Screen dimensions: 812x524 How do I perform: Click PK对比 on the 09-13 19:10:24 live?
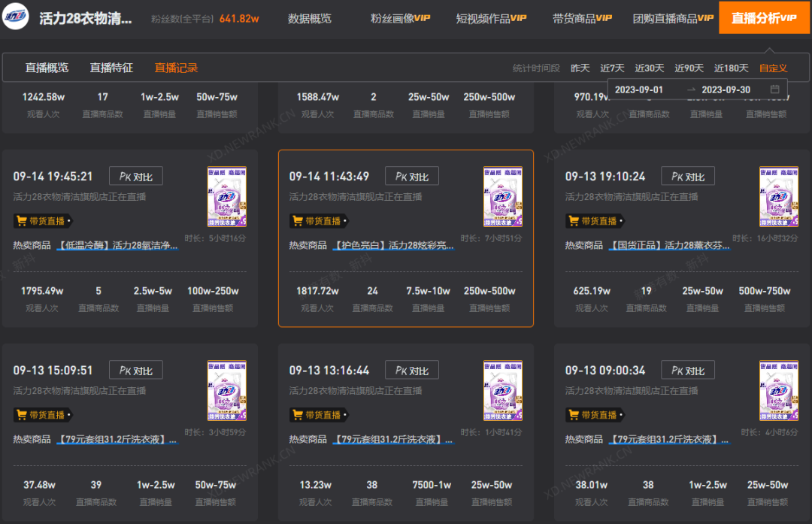pyautogui.click(x=688, y=176)
